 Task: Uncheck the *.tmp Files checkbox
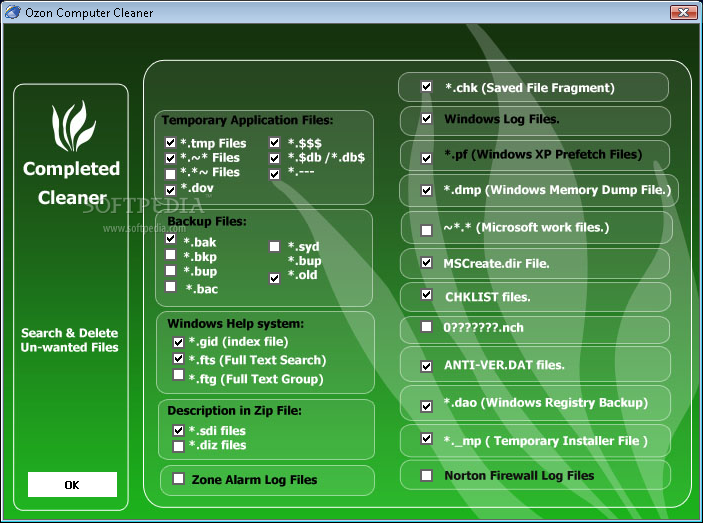coord(170,143)
